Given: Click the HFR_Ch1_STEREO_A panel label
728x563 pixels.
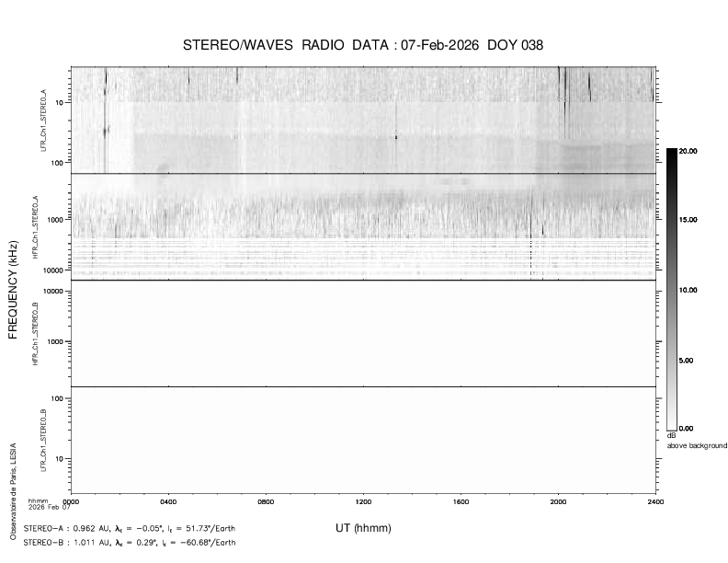Looking at the screenshot, I should 35,226.
